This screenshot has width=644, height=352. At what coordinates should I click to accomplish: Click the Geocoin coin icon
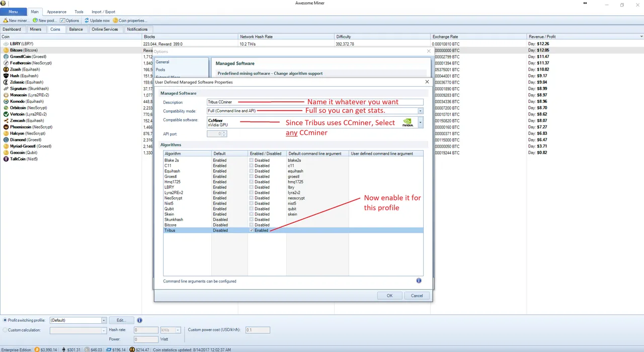[x=6, y=153]
